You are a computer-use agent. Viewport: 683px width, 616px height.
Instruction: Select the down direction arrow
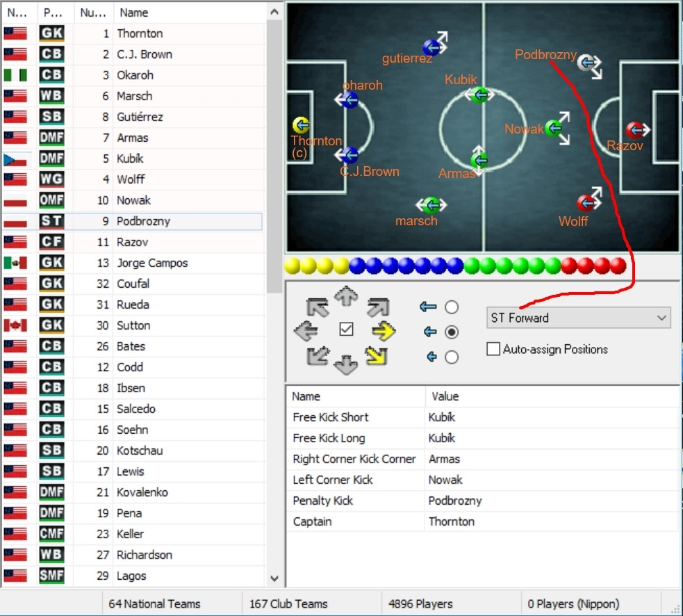pyautogui.click(x=346, y=365)
